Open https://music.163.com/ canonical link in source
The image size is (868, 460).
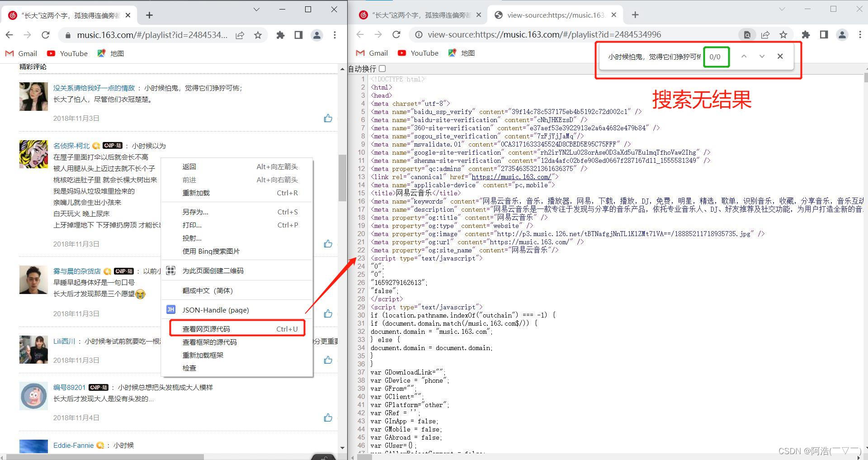tap(511, 177)
